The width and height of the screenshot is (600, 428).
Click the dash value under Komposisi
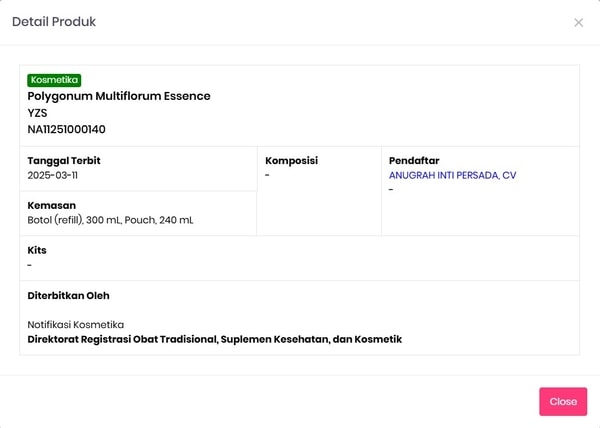click(x=267, y=175)
